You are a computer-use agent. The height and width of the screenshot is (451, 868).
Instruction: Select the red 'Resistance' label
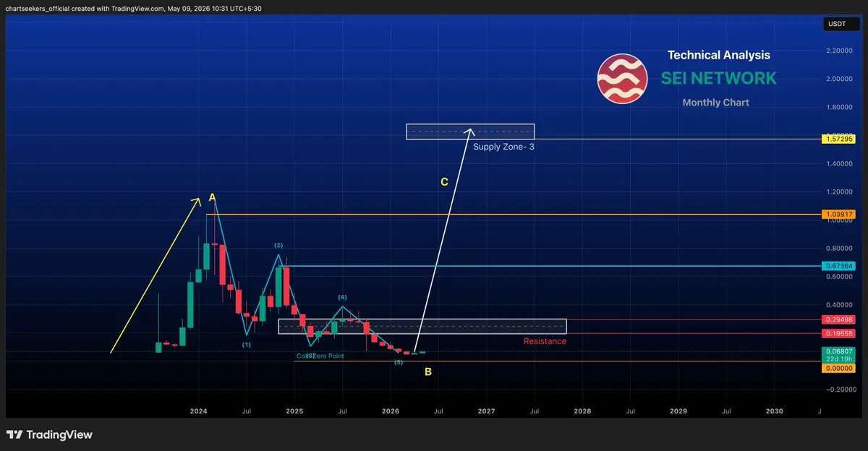click(x=545, y=341)
